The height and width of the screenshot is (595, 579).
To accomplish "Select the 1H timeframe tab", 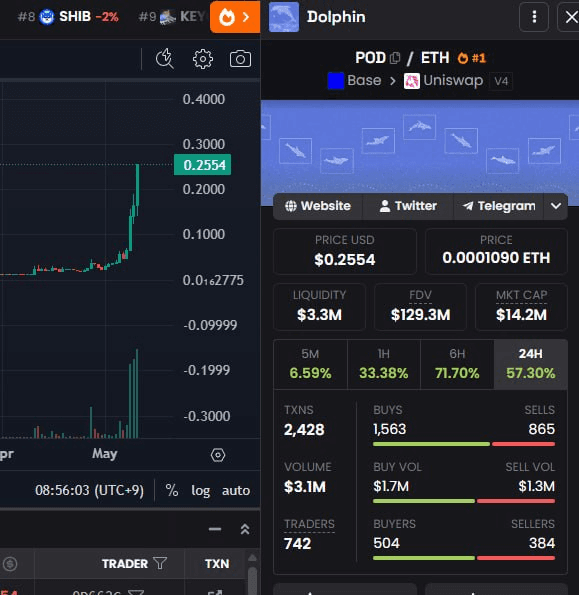I will 384,365.
